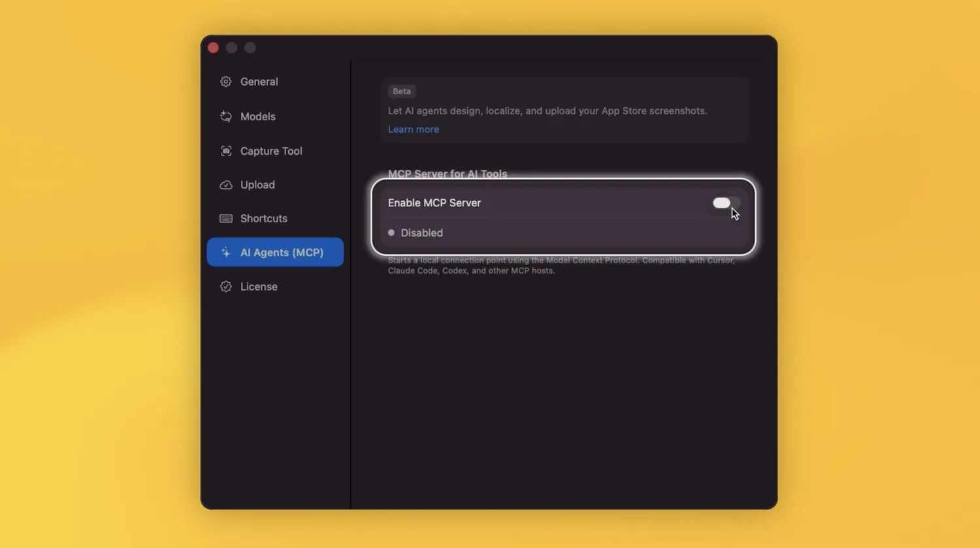Select the Shortcuts keyboard icon

(225, 218)
